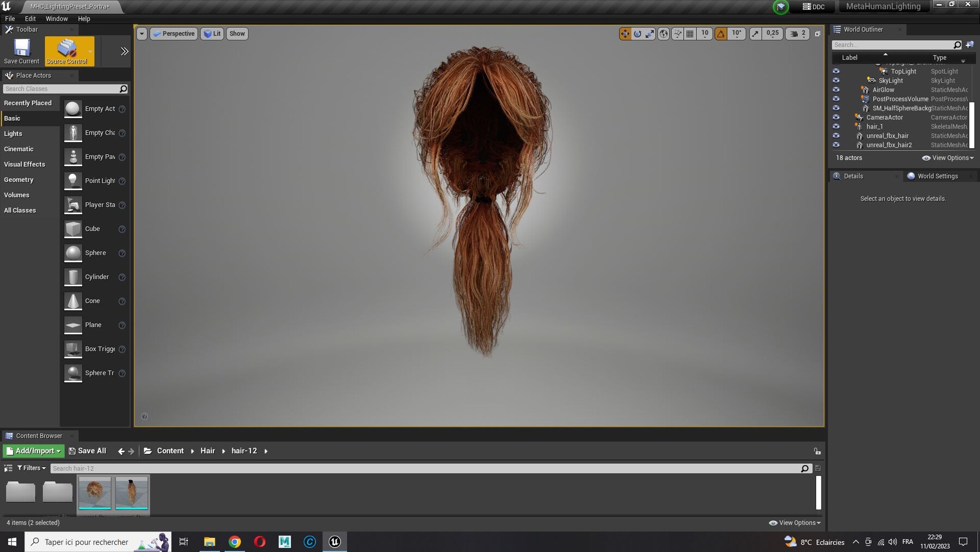Click the Content Browser lock icon
Screen dimensions: 980x552
(x=817, y=451)
